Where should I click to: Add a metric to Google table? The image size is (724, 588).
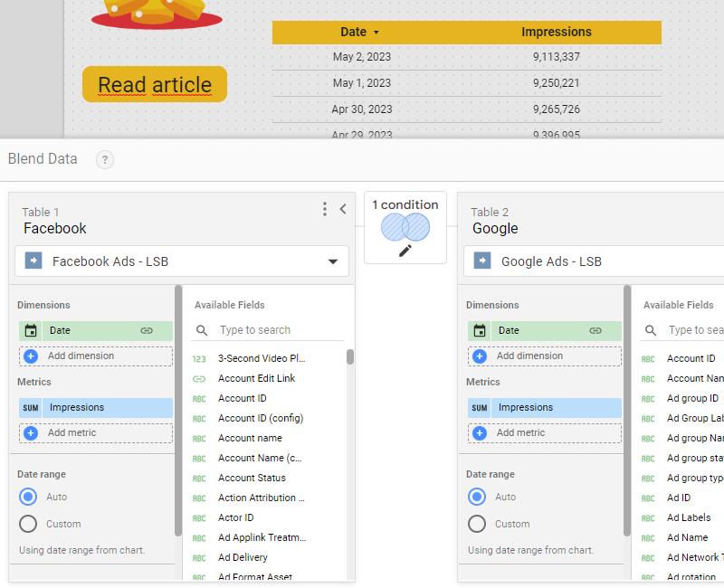[x=545, y=433]
